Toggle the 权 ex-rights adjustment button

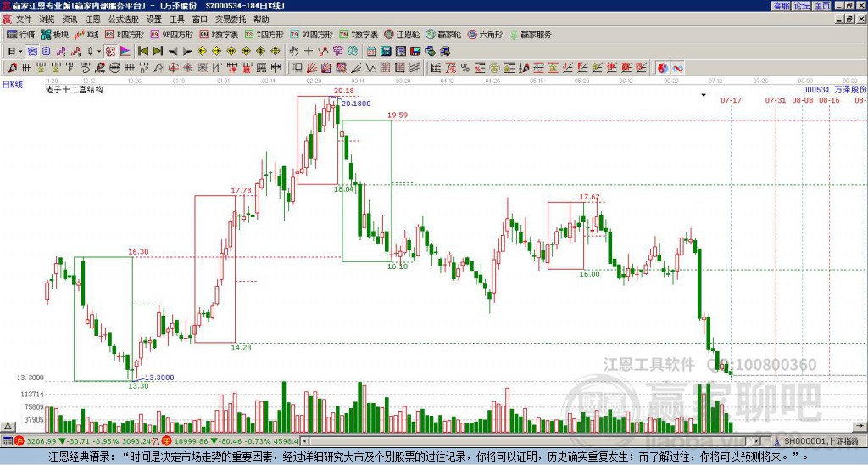click(x=110, y=52)
